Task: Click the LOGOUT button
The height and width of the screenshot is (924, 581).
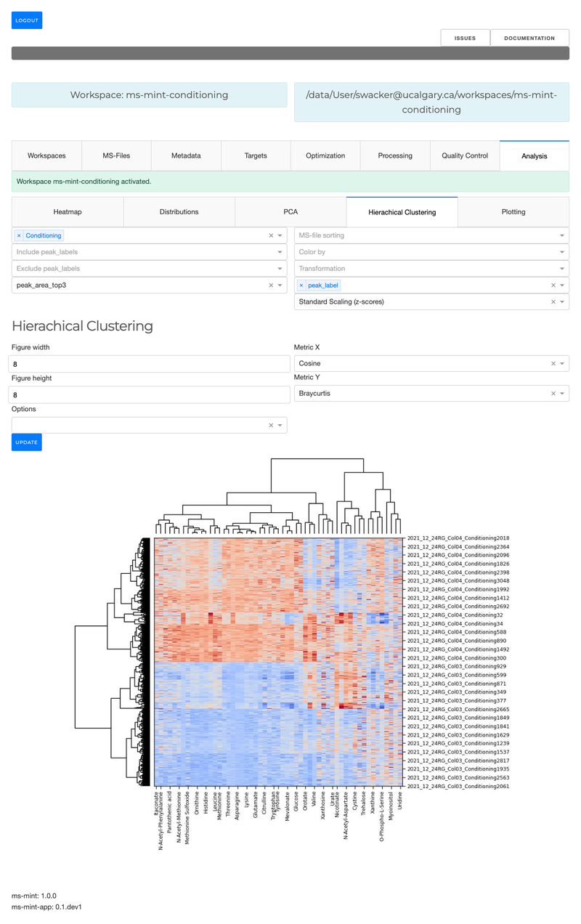Action: (x=26, y=20)
